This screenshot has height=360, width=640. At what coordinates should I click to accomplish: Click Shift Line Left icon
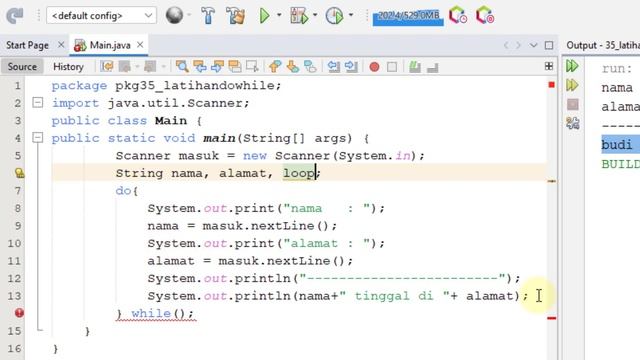pyautogui.click(x=333, y=66)
